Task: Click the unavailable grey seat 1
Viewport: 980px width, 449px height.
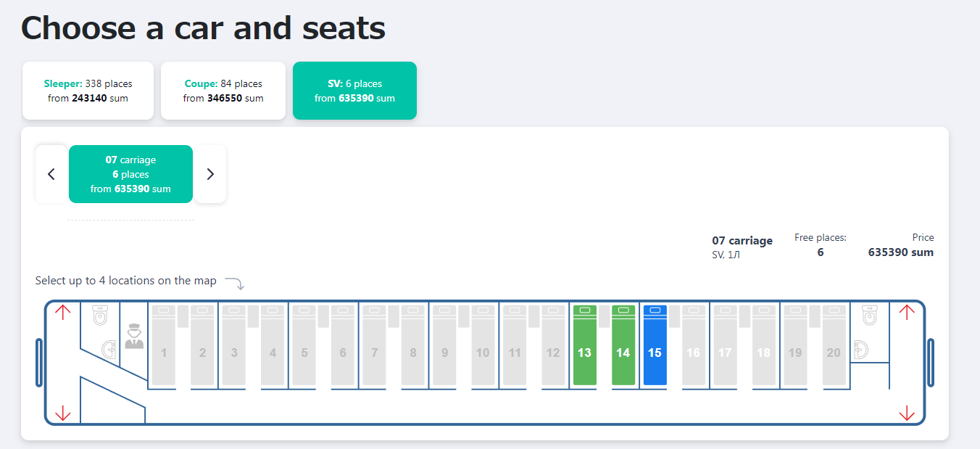Action: click(x=163, y=345)
